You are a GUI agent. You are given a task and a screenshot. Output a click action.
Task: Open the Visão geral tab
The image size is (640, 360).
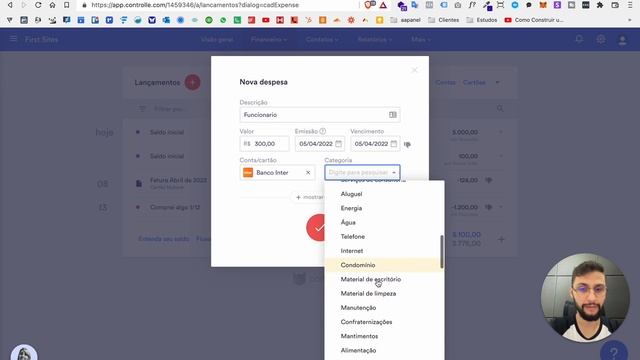pyautogui.click(x=217, y=40)
